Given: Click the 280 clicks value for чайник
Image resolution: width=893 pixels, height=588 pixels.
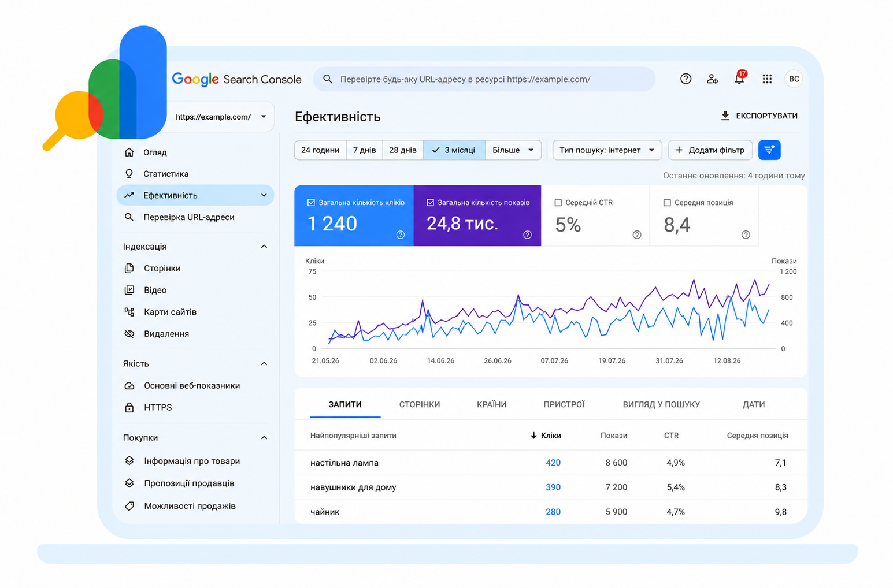Looking at the screenshot, I should click(x=553, y=512).
